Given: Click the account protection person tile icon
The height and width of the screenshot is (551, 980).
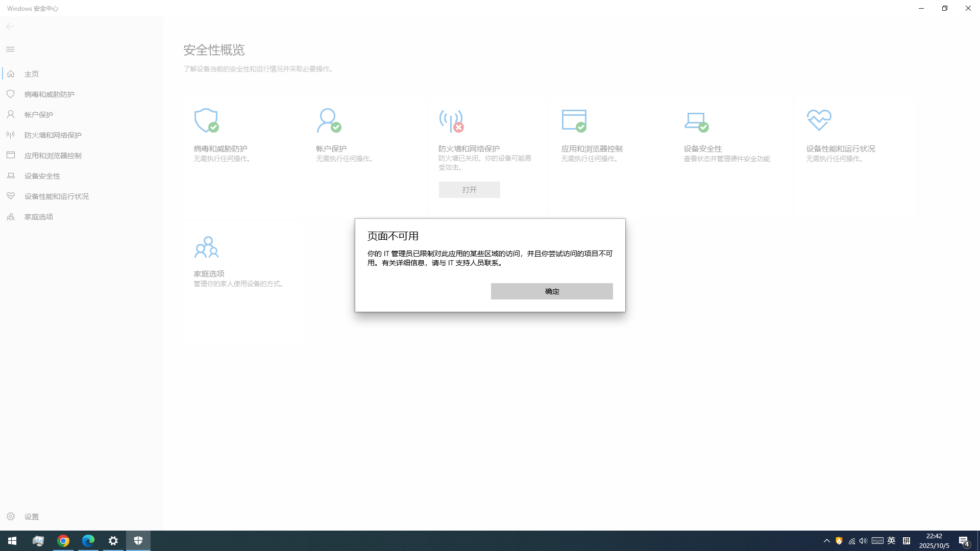Looking at the screenshot, I should click(x=328, y=120).
